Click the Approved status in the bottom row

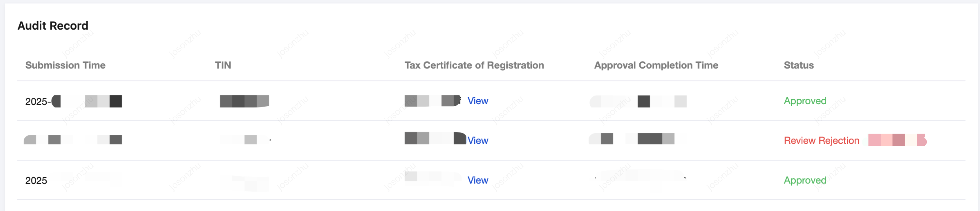tap(805, 180)
